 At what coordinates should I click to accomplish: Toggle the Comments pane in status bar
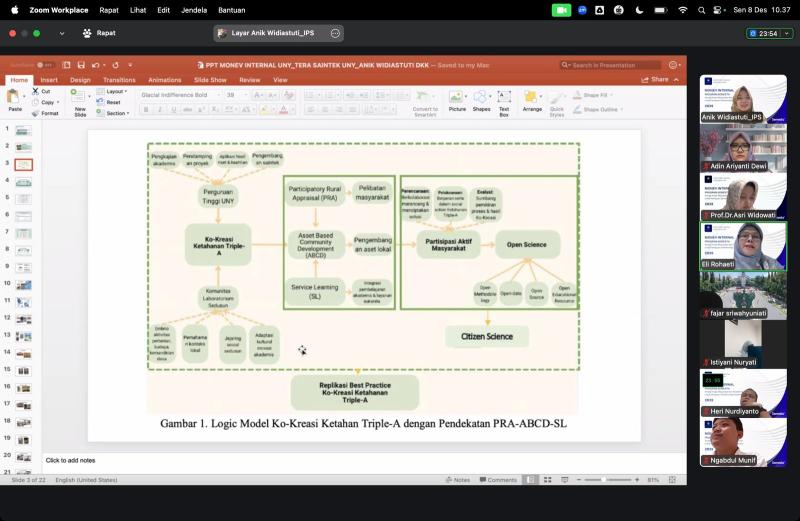[x=498, y=480]
